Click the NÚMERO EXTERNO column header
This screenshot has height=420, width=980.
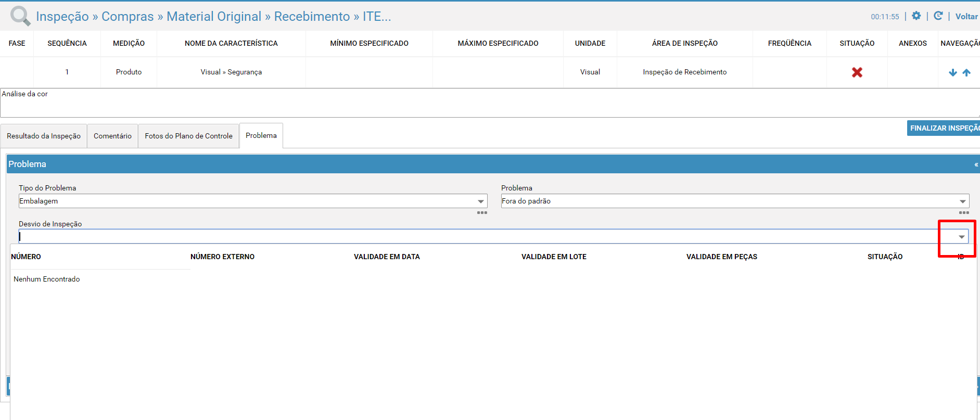click(x=222, y=257)
